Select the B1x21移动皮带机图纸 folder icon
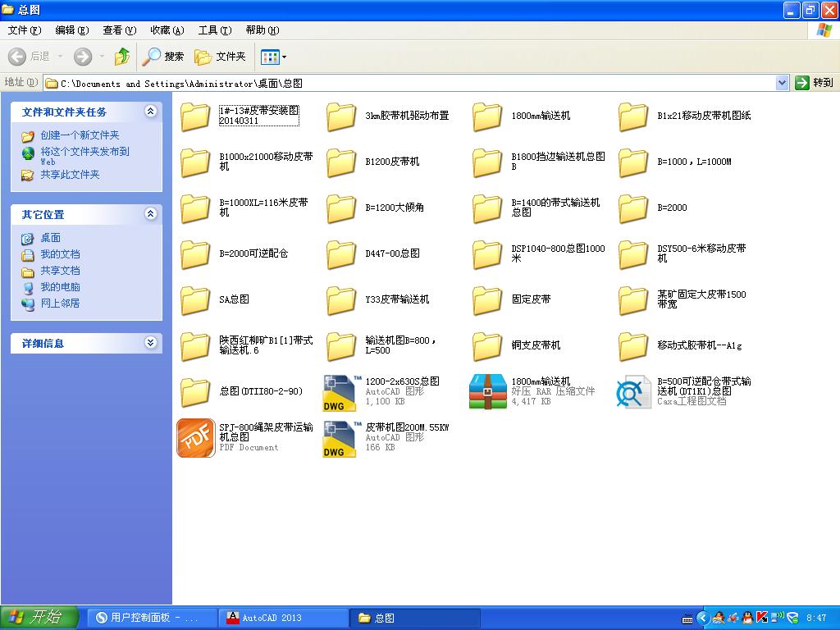Viewport: 840px width, 630px height. pos(633,116)
